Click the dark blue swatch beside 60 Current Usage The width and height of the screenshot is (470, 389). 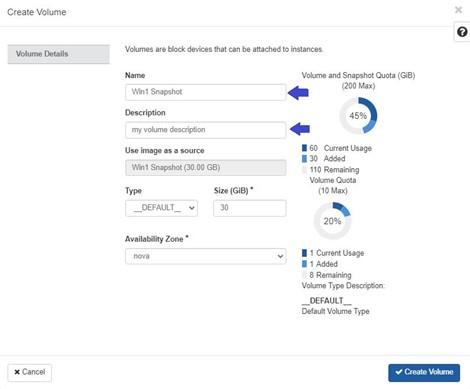[304, 148]
